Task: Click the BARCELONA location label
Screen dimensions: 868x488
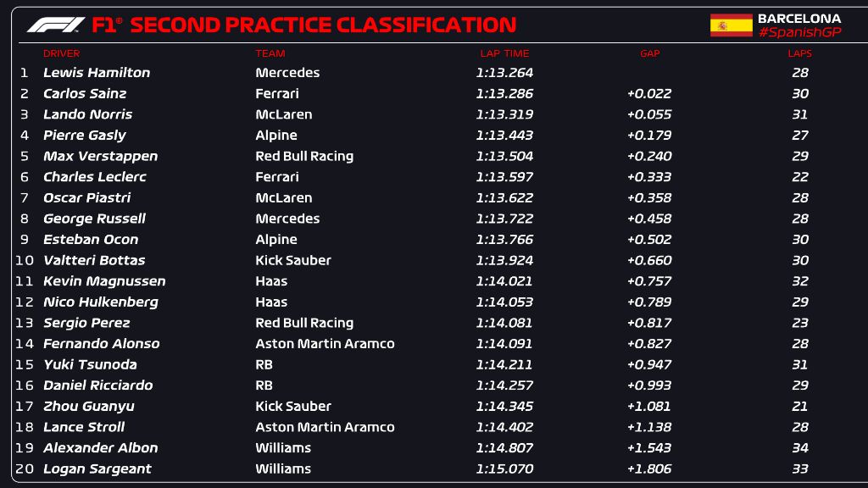Action: 799,19
